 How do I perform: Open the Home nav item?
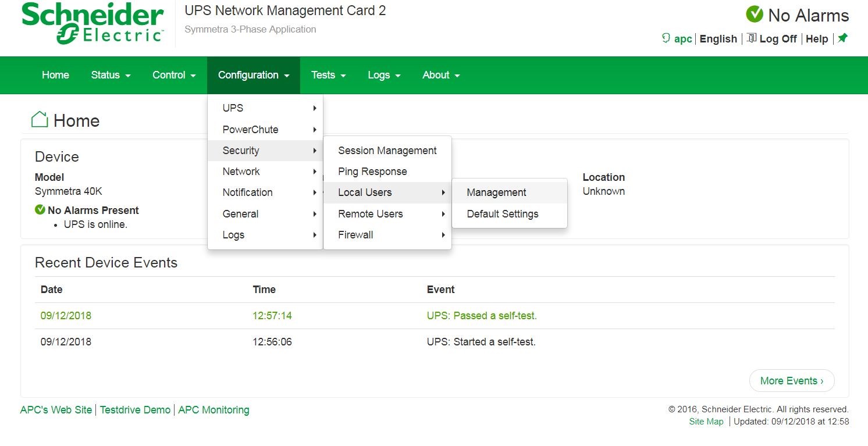55,75
